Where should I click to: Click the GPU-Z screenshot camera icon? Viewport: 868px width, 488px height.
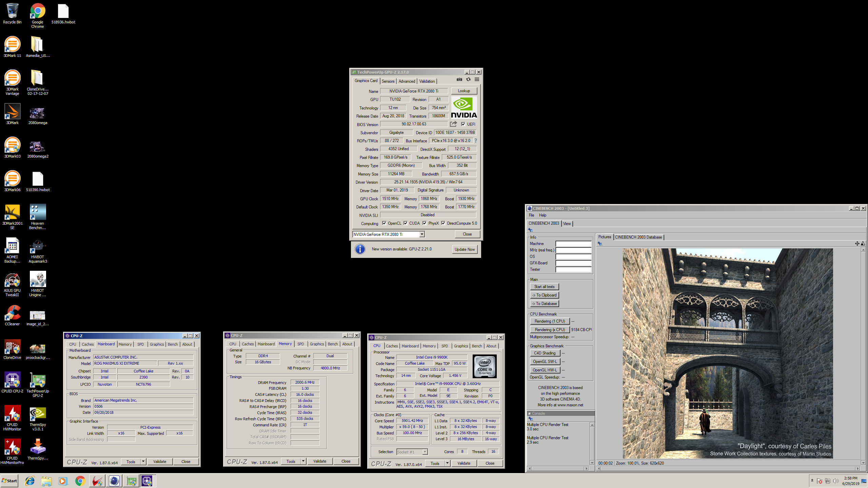tap(459, 79)
